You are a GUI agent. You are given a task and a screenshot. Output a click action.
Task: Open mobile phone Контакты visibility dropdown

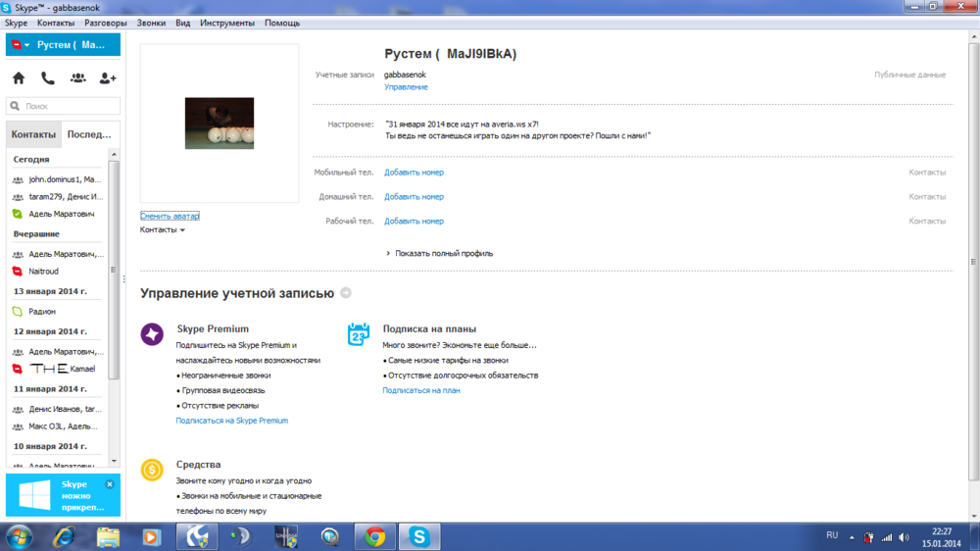[927, 172]
